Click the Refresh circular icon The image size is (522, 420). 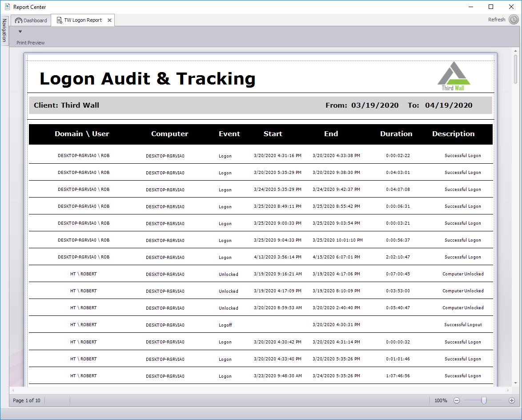(514, 20)
